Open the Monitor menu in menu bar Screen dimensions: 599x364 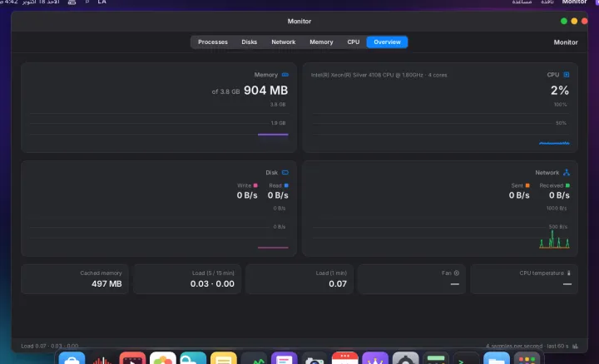click(x=574, y=2)
